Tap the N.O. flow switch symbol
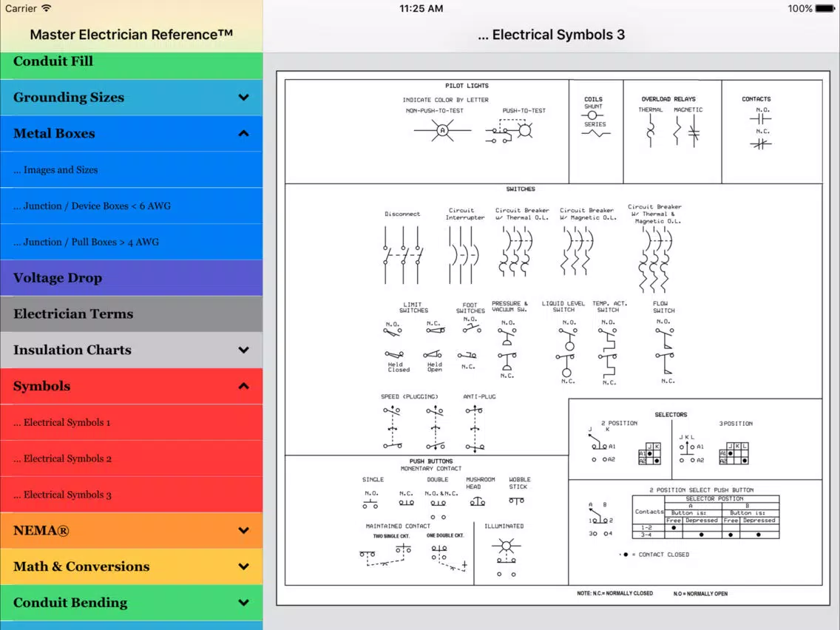 [664, 337]
